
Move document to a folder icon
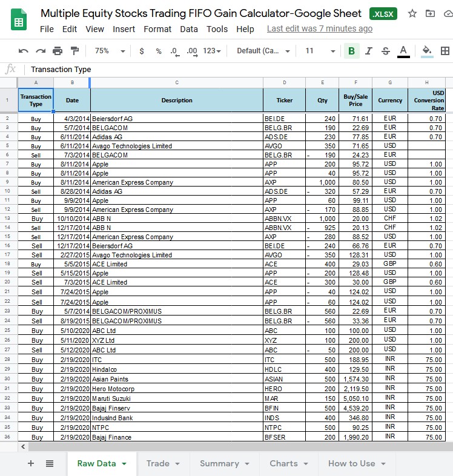430,13
